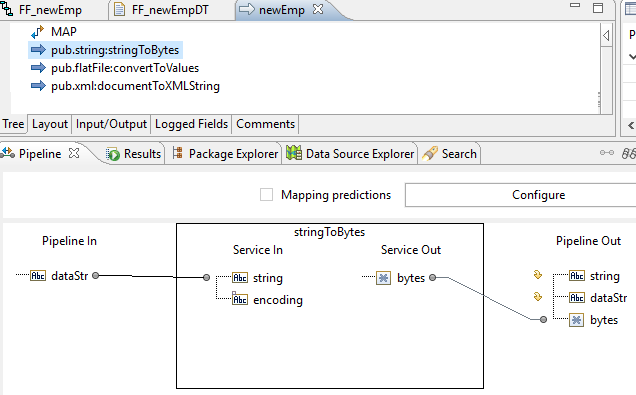Click the Data Source Explorer icon
636x395 pixels.
tap(294, 153)
